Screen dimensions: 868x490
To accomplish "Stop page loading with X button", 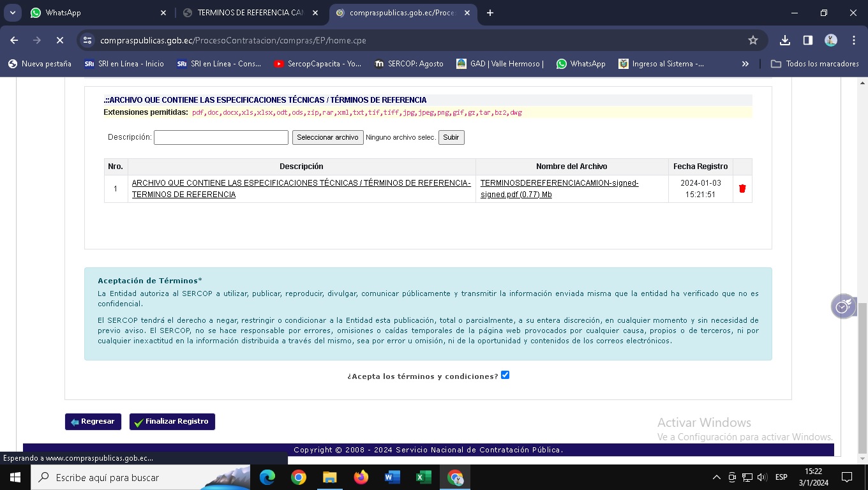I will click(x=59, y=40).
